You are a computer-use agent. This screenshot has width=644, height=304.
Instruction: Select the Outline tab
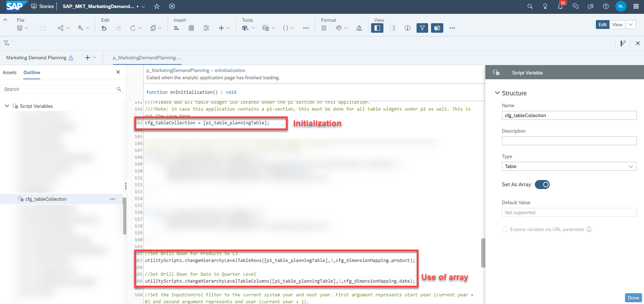point(32,72)
